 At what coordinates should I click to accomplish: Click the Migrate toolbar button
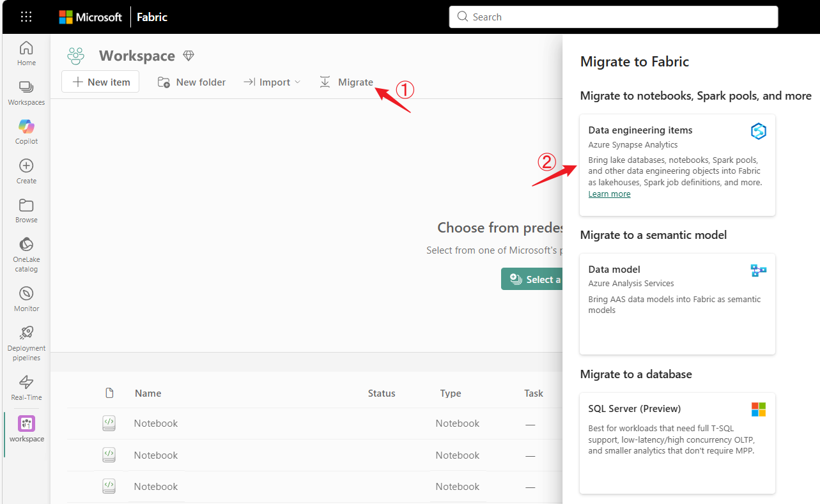(x=346, y=82)
